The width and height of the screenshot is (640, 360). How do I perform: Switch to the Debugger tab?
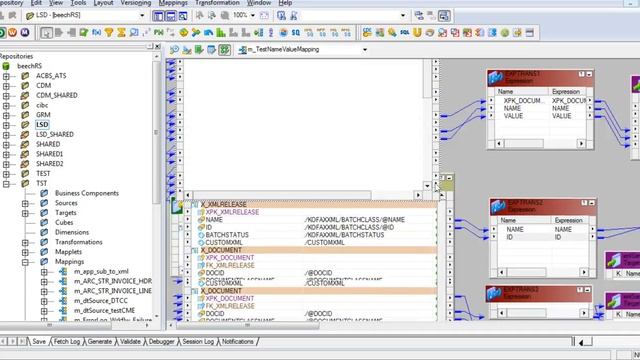(x=161, y=342)
